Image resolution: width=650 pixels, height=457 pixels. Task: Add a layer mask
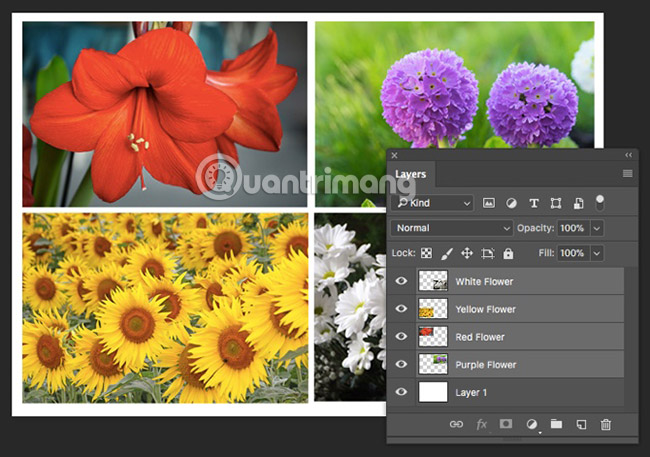pyautogui.click(x=506, y=425)
